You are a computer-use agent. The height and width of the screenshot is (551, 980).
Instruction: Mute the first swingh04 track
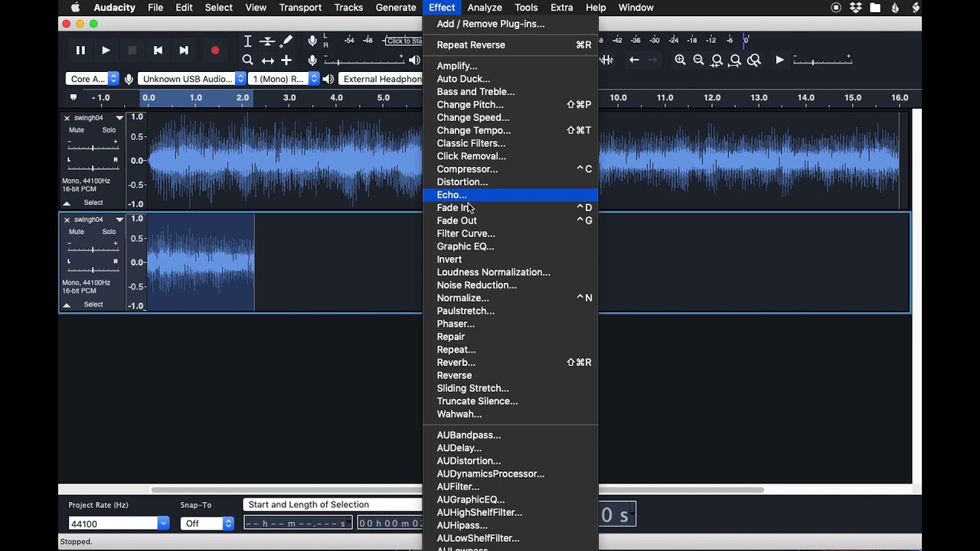click(77, 130)
